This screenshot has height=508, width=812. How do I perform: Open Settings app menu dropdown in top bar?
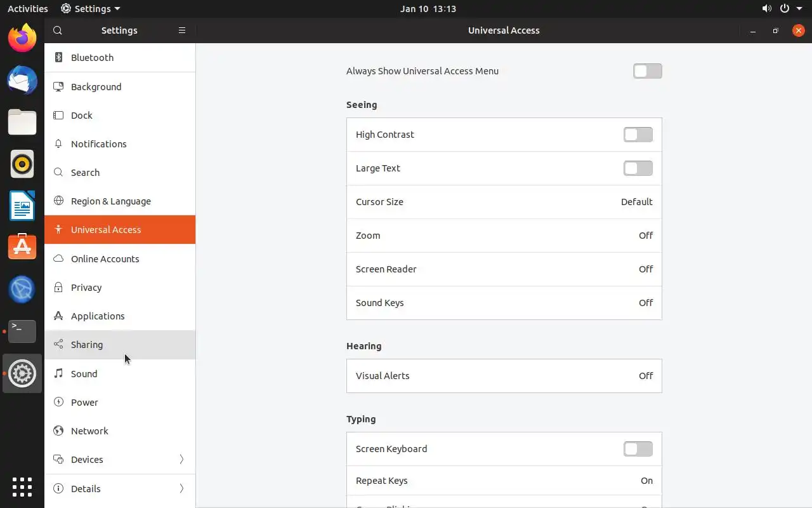[x=91, y=8]
